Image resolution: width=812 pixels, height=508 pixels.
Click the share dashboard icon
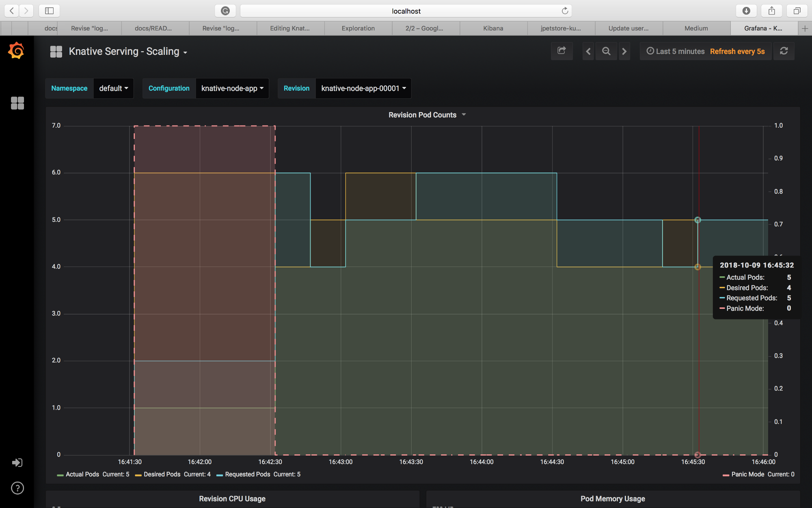click(561, 51)
